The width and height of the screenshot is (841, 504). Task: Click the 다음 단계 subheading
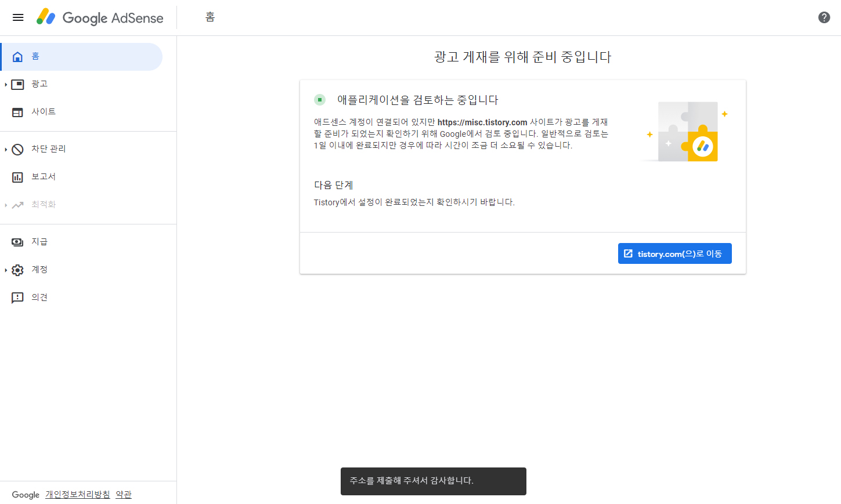[334, 185]
